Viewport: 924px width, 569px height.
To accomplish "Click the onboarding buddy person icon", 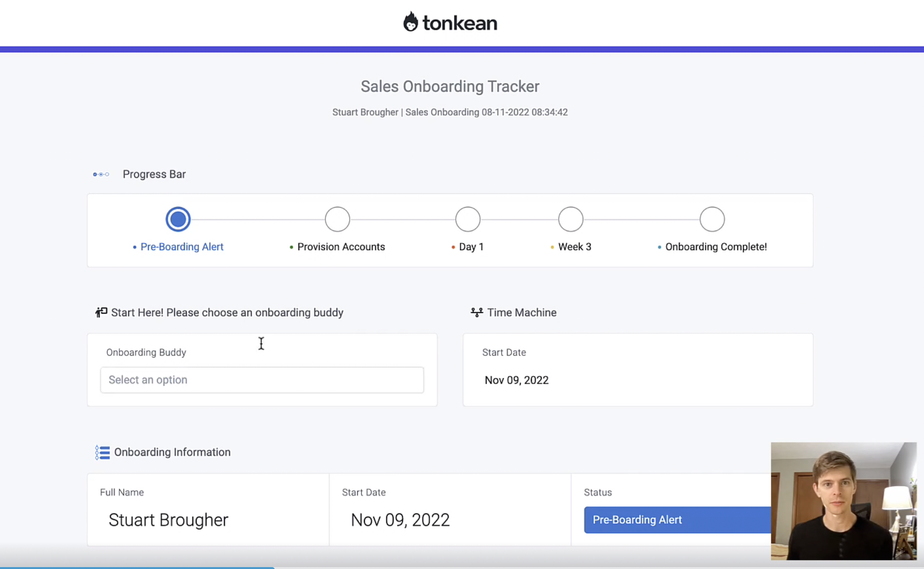I will pos(101,312).
